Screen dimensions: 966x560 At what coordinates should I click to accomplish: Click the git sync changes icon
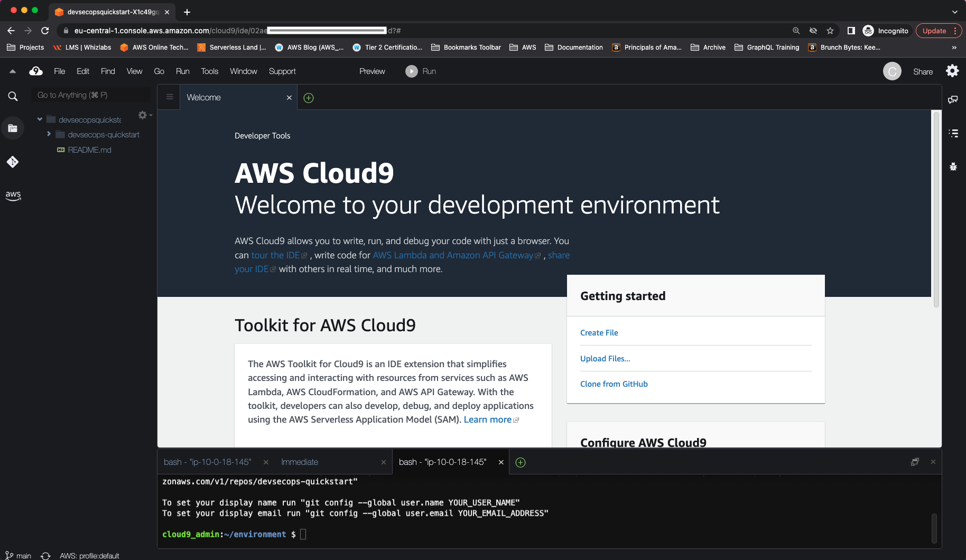pos(45,556)
